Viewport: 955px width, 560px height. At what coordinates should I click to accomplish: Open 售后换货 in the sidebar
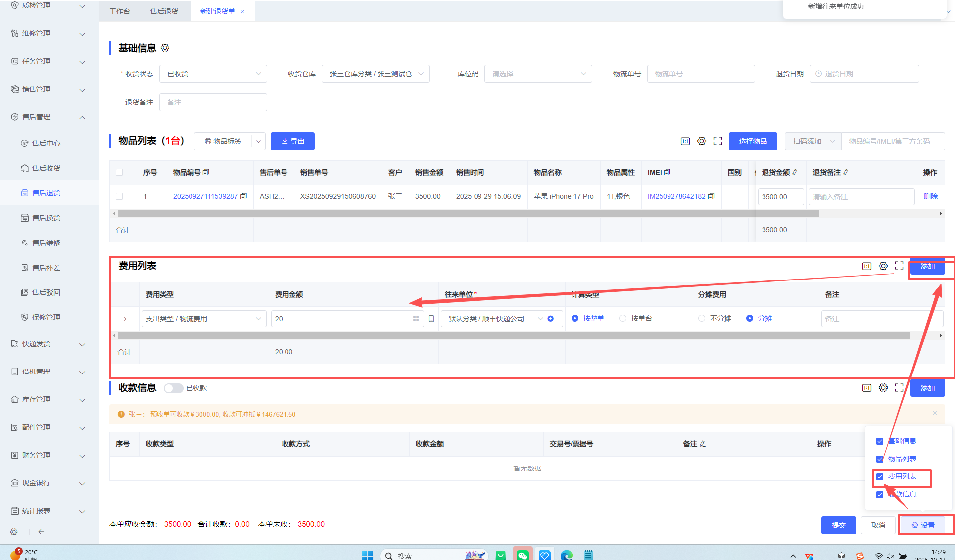(46, 218)
